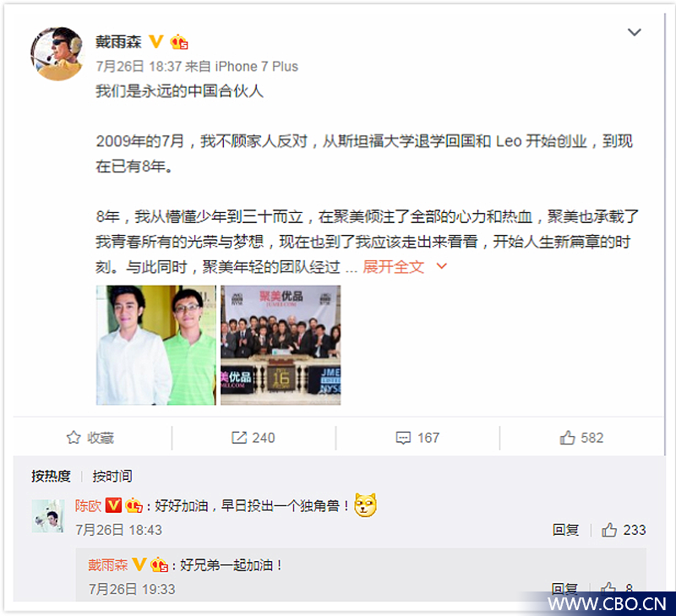Open the 戴雨森 name link in the reply
Image resolution: width=676 pixels, height=616 pixels.
point(108,564)
